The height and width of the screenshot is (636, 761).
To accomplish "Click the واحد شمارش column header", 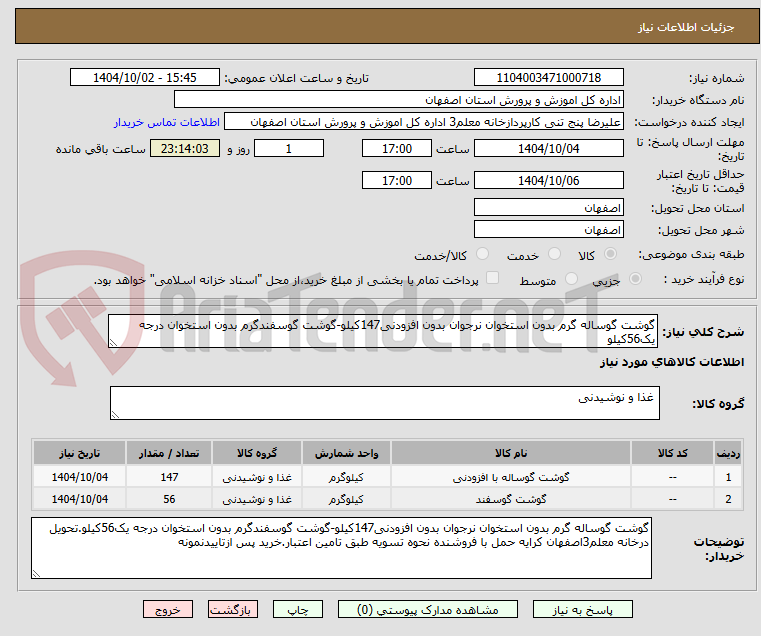I will (x=346, y=453).
